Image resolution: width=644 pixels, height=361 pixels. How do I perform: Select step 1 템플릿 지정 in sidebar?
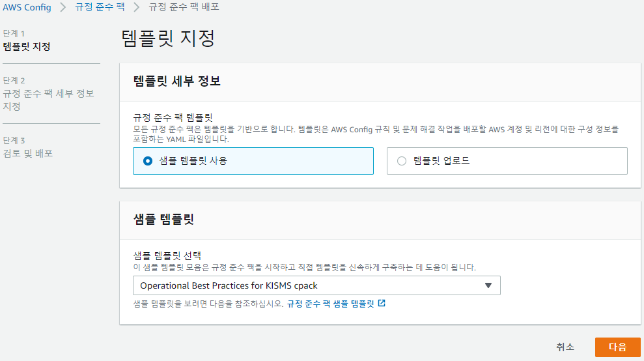point(27,46)
